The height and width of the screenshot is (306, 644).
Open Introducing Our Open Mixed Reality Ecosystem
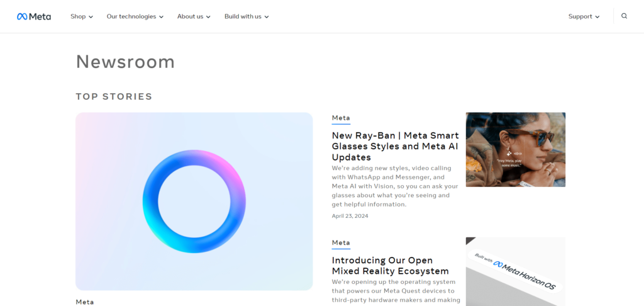[x=390, y=266]
